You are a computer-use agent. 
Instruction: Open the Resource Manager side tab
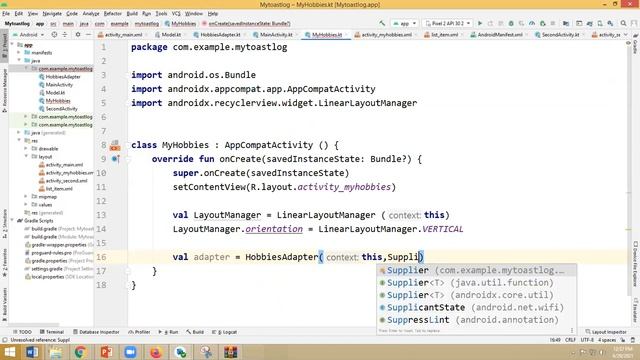point(4,90)
